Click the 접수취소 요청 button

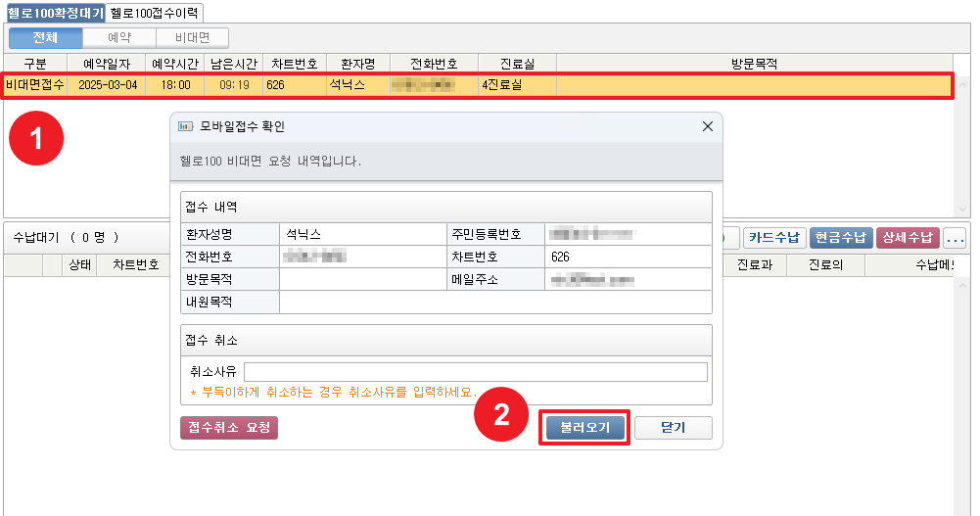point(229,428)
